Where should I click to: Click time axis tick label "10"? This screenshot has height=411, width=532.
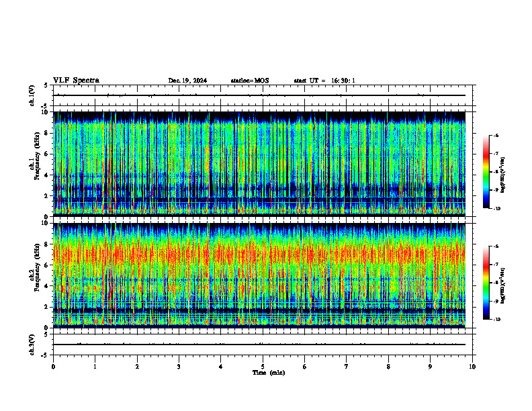[472, 367]
